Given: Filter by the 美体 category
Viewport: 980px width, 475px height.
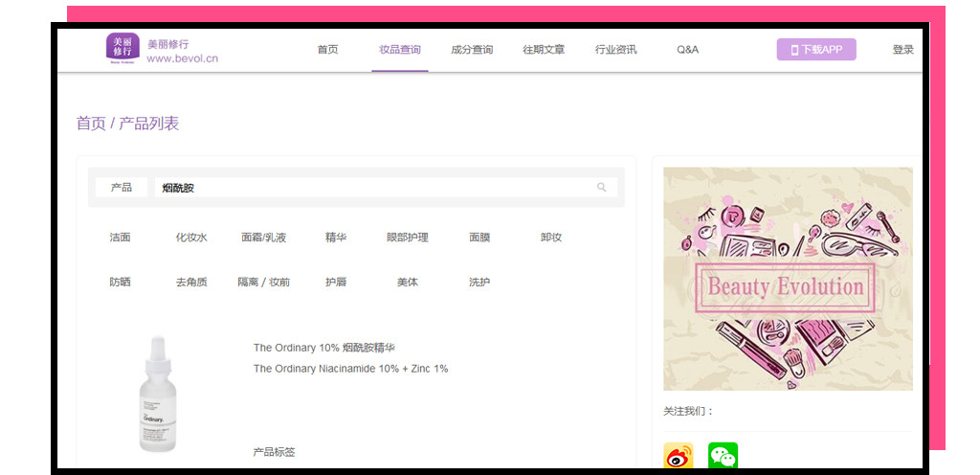Looking at the screenshot, I should [x=408, y=282].
